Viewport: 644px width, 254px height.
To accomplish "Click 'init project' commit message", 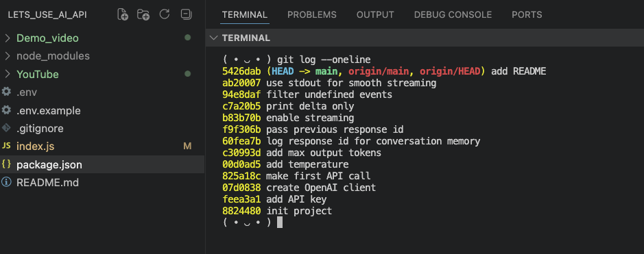I will click(299, 211).
